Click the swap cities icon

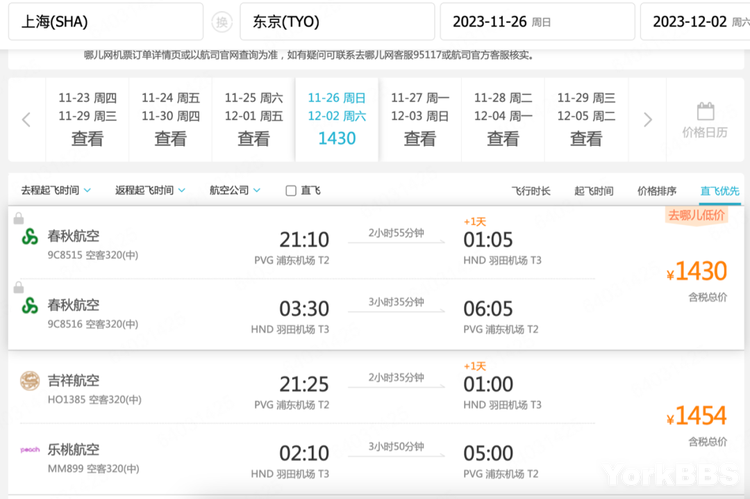point(222,22)
